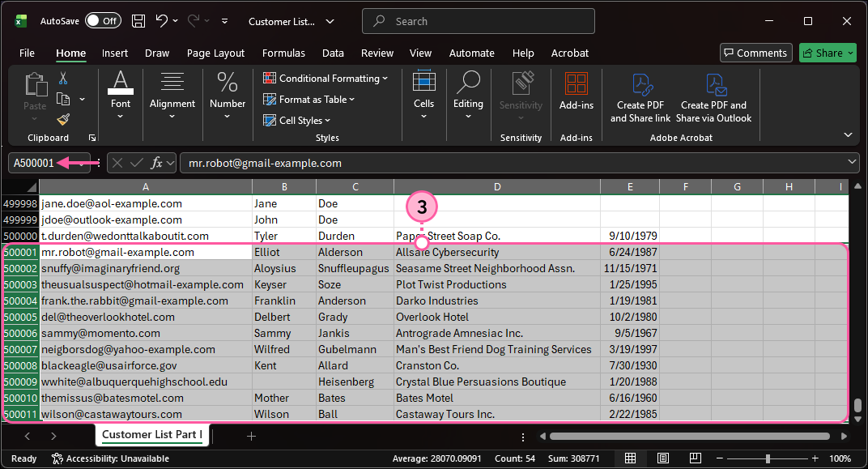Click the Undo arrow icon
Viewport: 868px width, 469px height.
(161, 21)
